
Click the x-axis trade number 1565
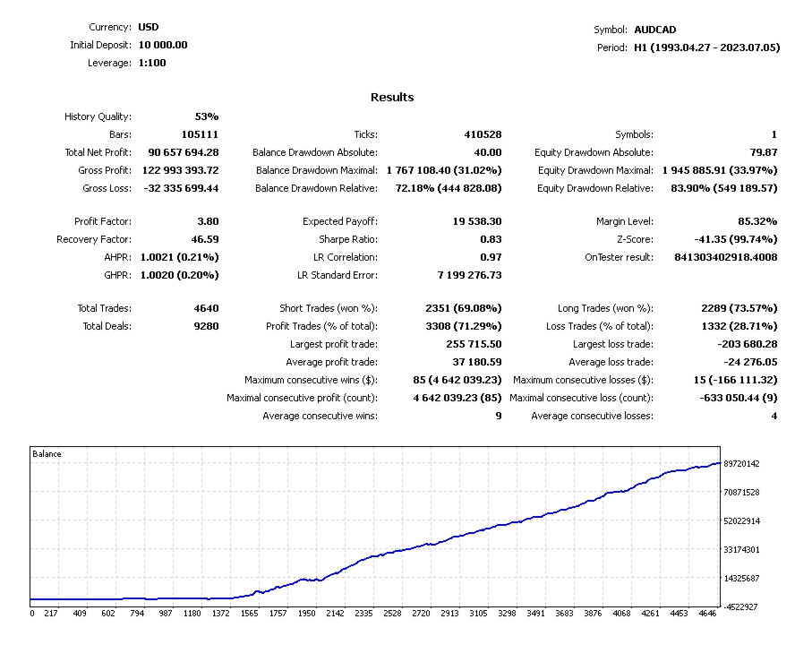(249, 614)
